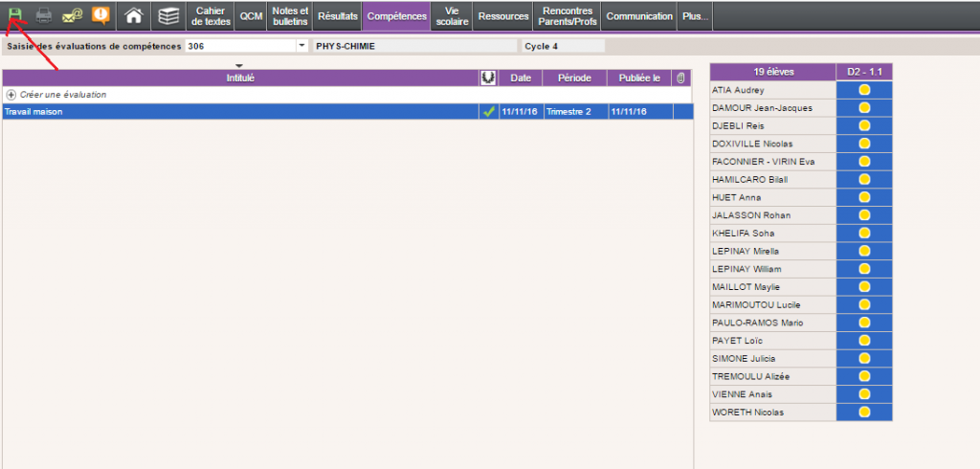Toggle ATIA Audrey's yellow competence dot

point(863,90)
